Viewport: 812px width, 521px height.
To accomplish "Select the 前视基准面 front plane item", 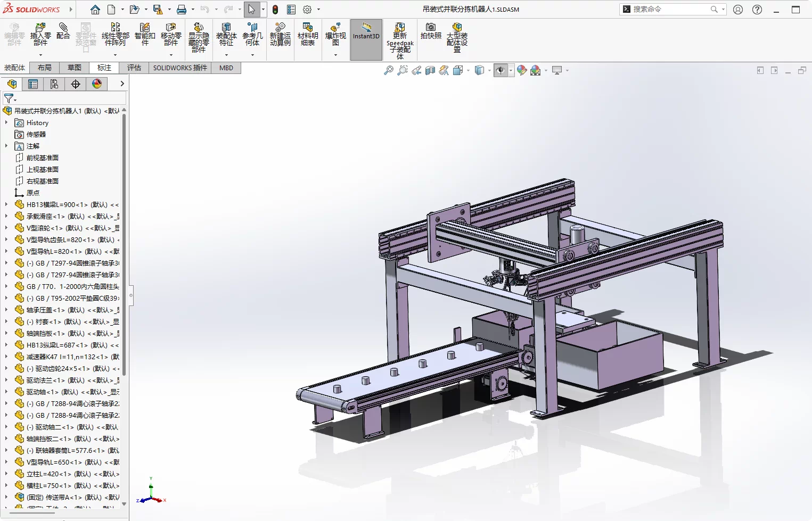I will 43,158.
